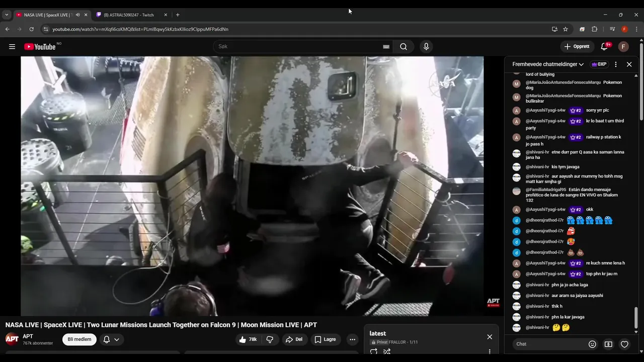Screen dimensions: 644x362
Task: Click the Bli medlem button
Action: pyautogui.click(x=79, y=339)
